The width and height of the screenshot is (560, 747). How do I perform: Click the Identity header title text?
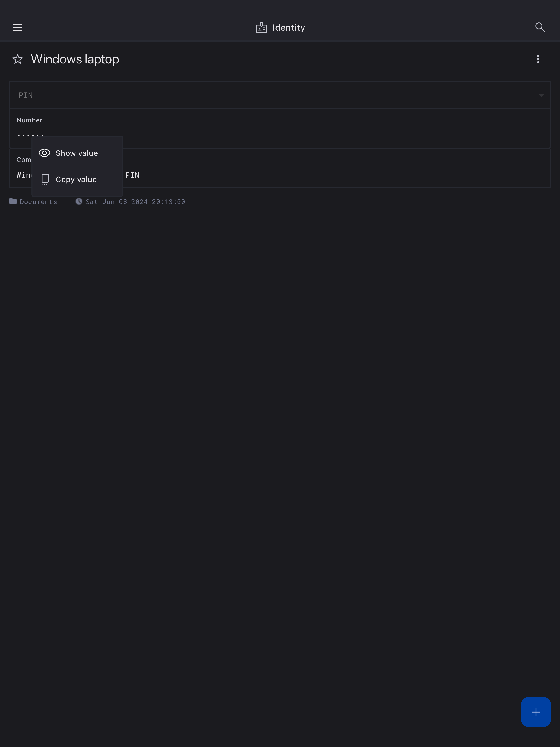pyautogui.click(x=288, y=28)
